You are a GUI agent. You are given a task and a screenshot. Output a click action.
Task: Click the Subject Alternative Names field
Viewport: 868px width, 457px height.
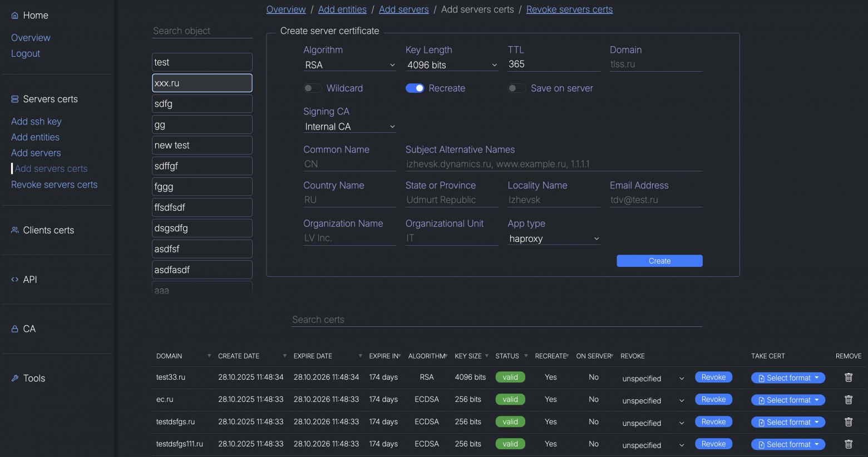tap(554, 164)
